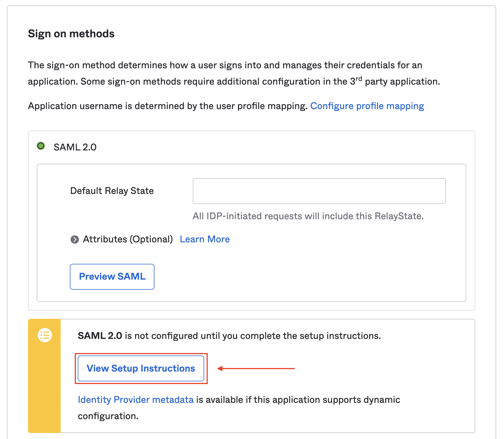The width and height of the screenshot is (504, 439).
Task: Click the Application username mapping sentence
Action: pyautogui.click(x=167, y=106)
